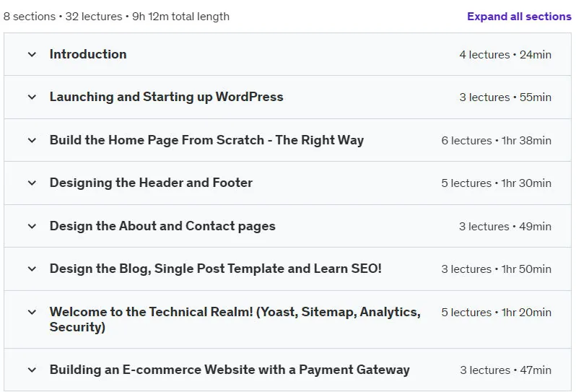576x392 pixels.
Task: Expand chevron for Design the About and Contact pages
Action: pyautogui.click(x=32, y=226)
